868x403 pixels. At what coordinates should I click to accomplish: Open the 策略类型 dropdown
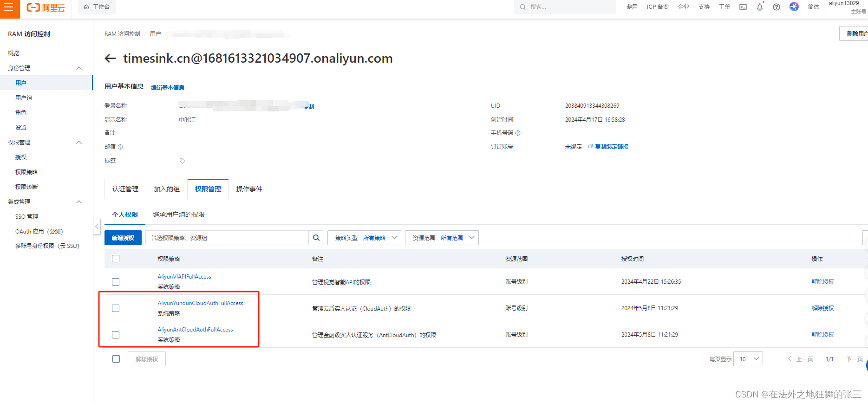tap(365, 238)
